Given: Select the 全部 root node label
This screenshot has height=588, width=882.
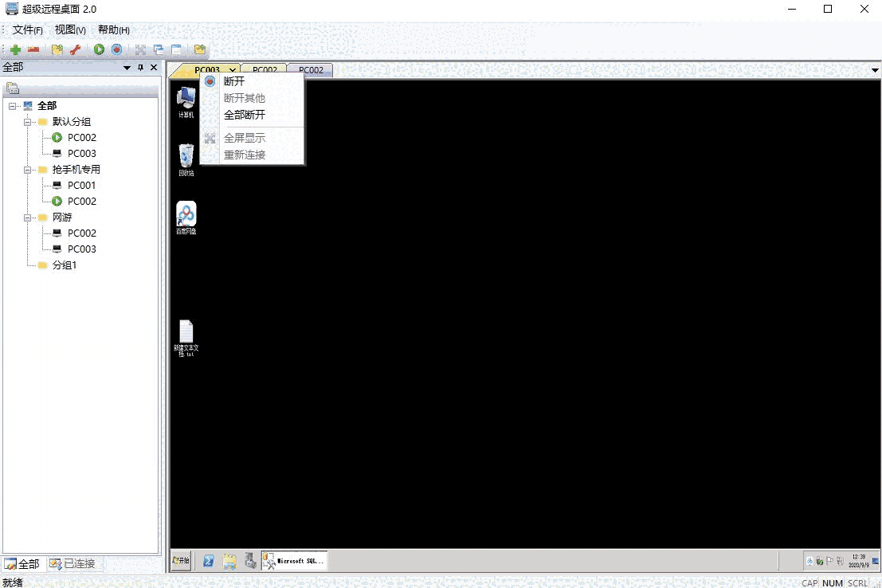Looking at the screenshot, I should (47, 106).
